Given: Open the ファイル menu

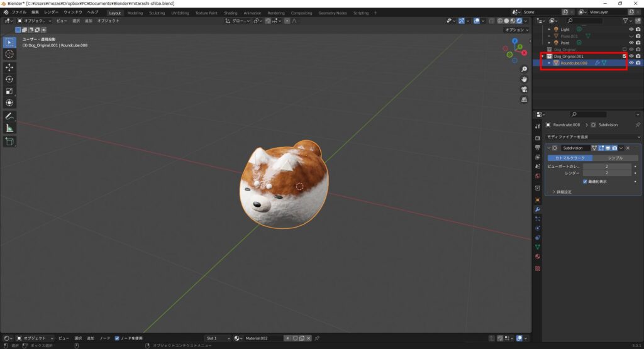Looking at the screenshot, I should [x=19, y=12].
